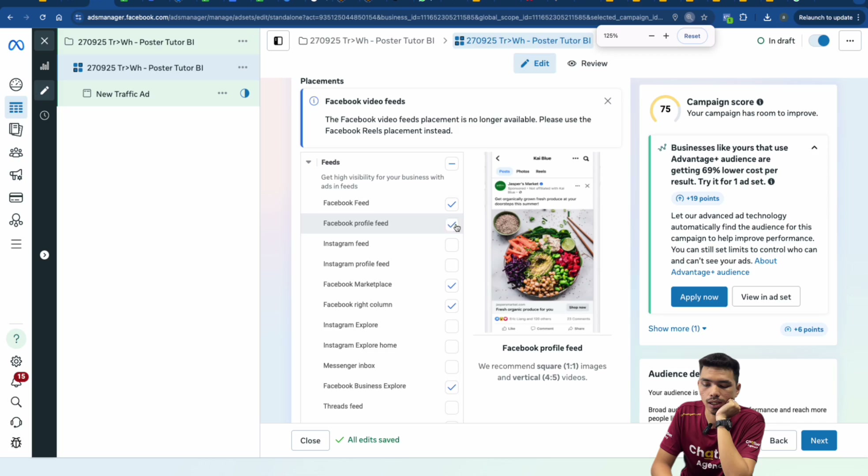868x476 pixels.
Task: Collapse the Advantage+ audience recommendation
Action: [815, 148]
